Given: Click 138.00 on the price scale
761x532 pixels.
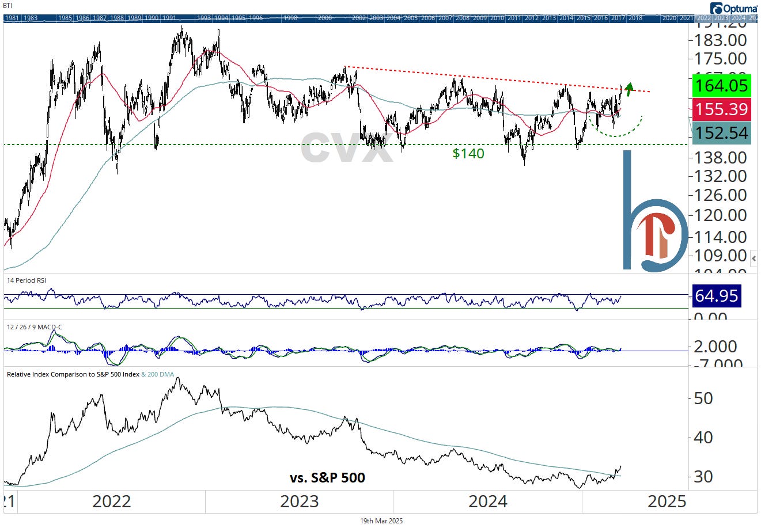Looking at the screenshot, I should 721,157.
